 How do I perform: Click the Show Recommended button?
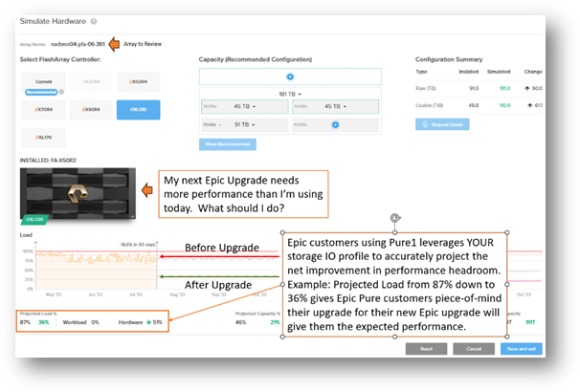click(228, 144)
